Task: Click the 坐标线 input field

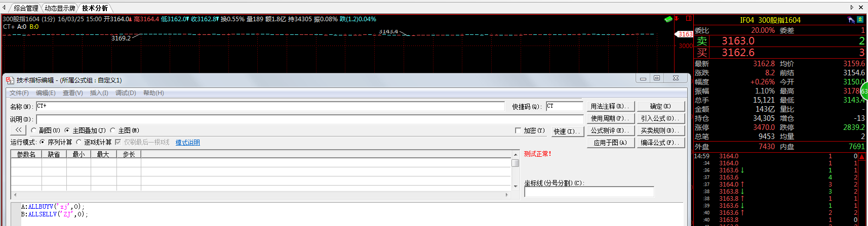Action: coord(589,192)
